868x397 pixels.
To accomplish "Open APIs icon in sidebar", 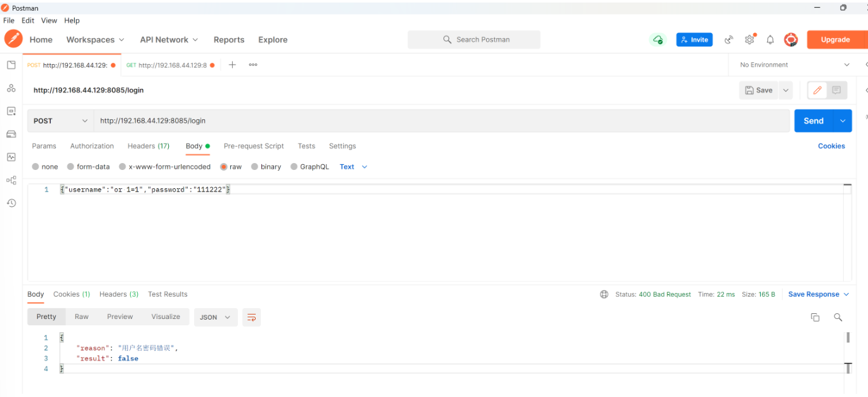I will coord(11,88).
